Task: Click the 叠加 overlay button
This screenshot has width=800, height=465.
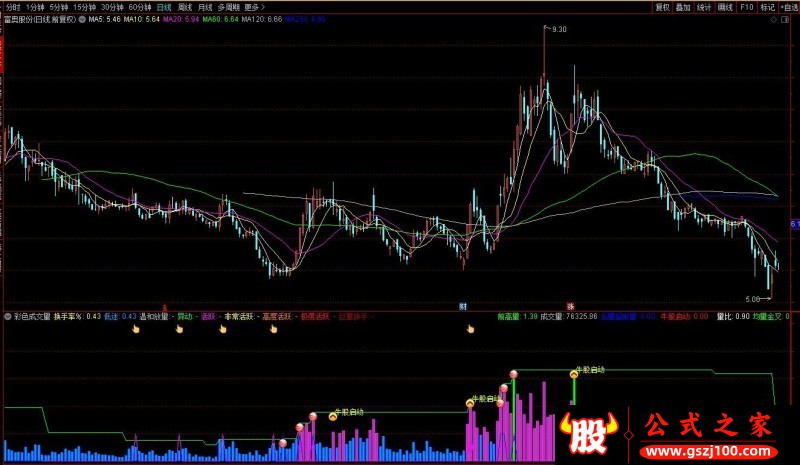Action: point(683,7)
